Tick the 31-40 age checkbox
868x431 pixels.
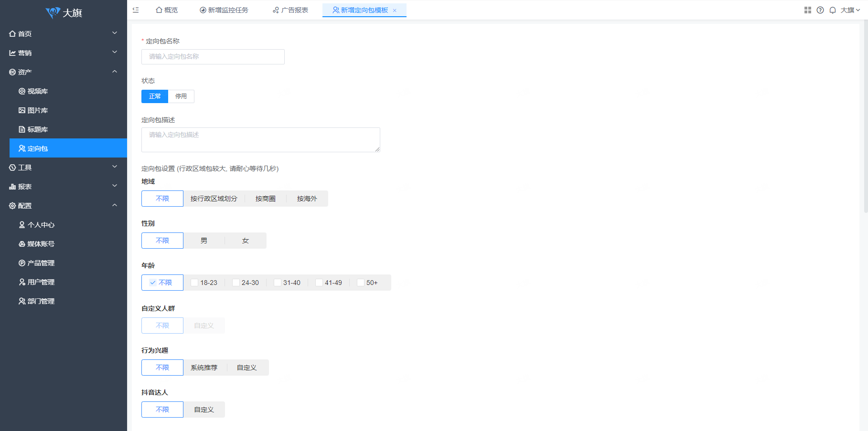pyautogui.click(x=278, y=283)
